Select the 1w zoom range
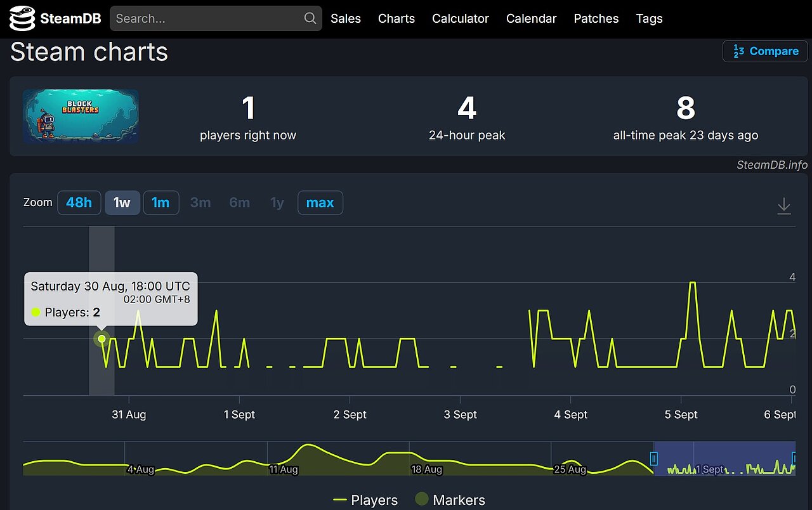 coord(122,203)
